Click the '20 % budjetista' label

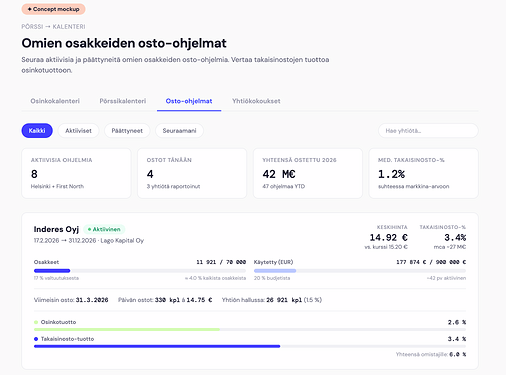tap(272, 278)
